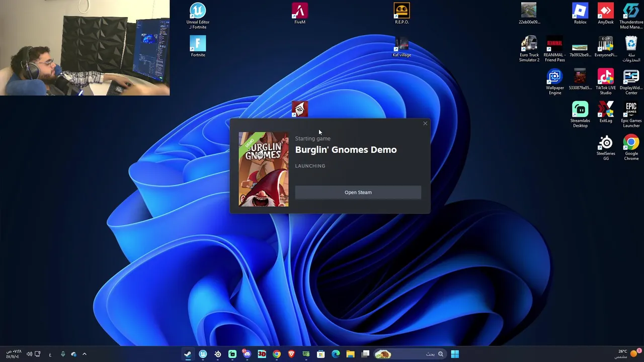Click the Burglin' Gnomes Demo cover art
Viewport: 644px width, 362px height.
pos(264,169)
